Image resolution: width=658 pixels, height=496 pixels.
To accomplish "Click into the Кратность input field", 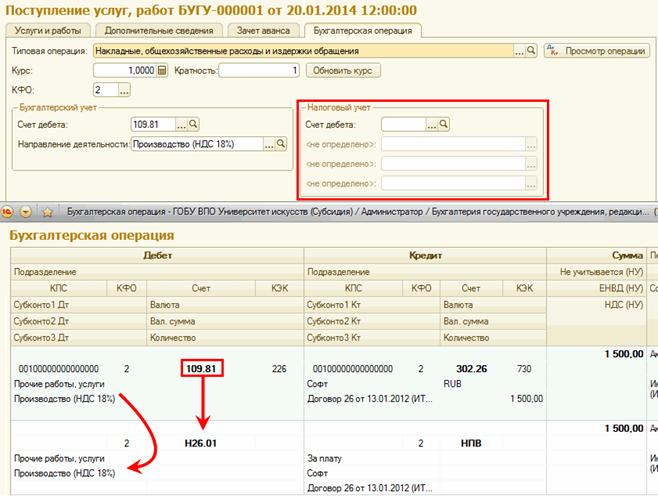I will (x=260, y=71).
